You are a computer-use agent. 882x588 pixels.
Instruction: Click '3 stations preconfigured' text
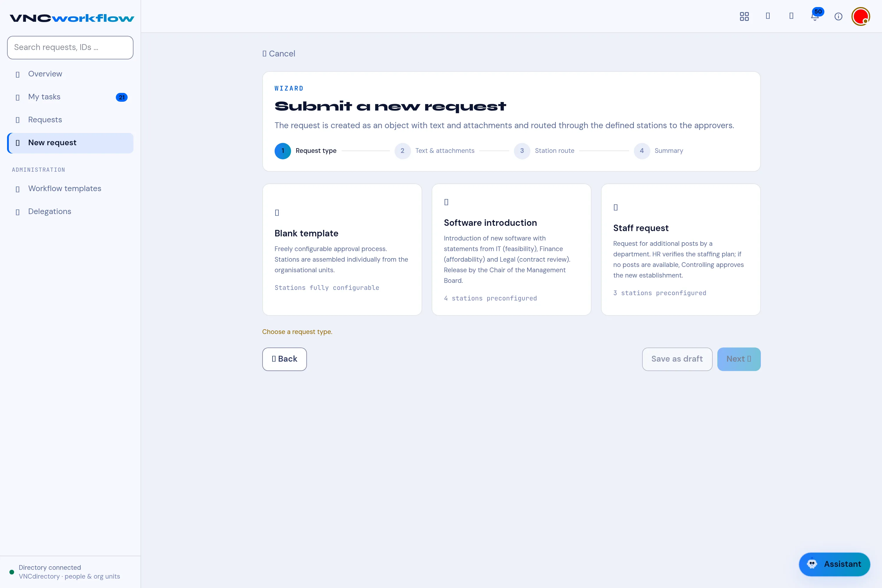coord(660,293)
